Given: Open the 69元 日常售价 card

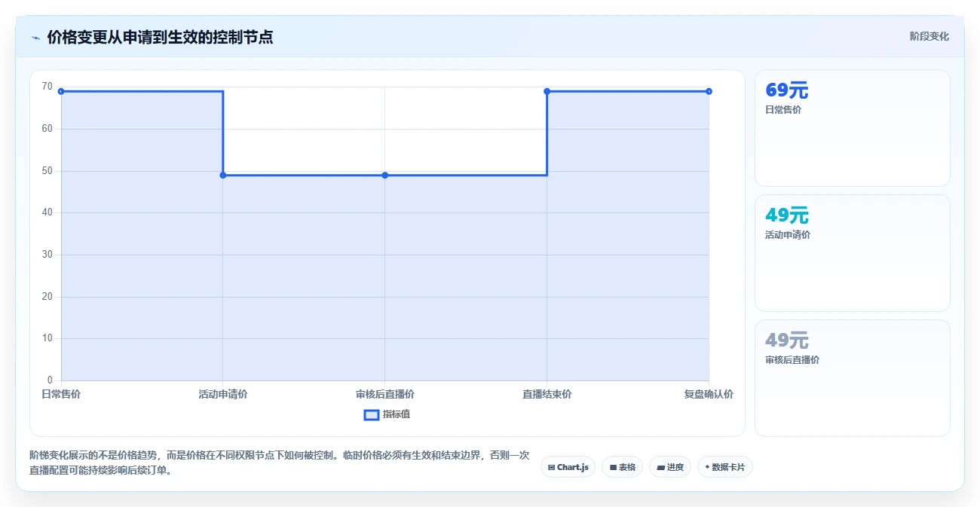Looking at the screenshot, I should (x=853, y=128).
